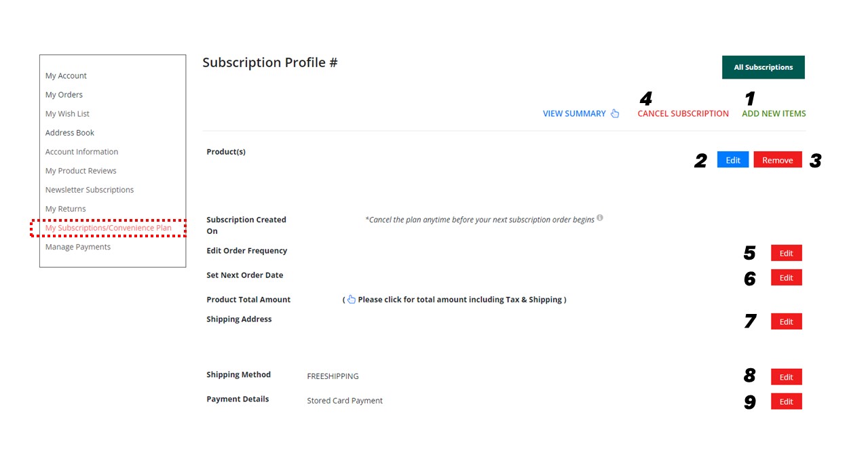Click the Subscription Created On label
The width and height of the screenshot is (868, 455).
pyautogui.click(x=246, y=225)
